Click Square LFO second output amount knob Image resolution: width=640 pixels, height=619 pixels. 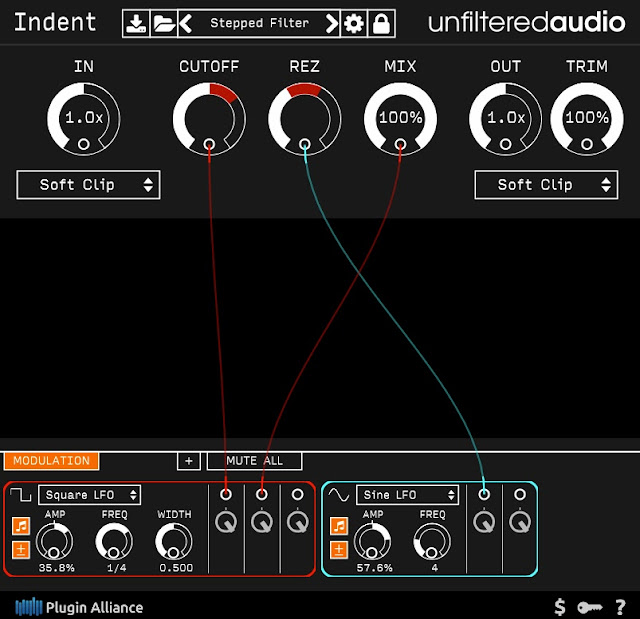pyautogui.click(x=262, y=522)
